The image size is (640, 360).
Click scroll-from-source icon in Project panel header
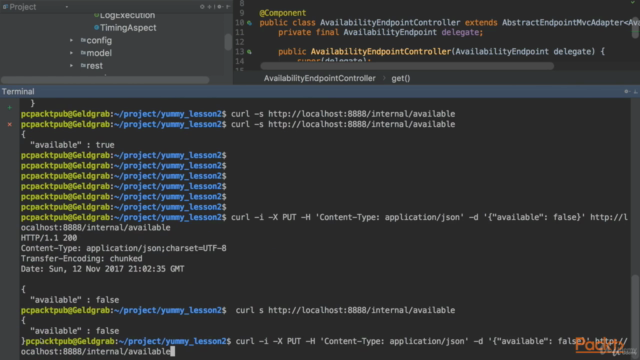coord(202,7)
